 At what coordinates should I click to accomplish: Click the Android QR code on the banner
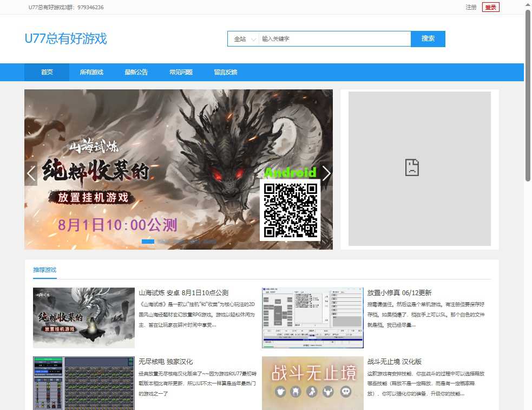coord(290,210)
